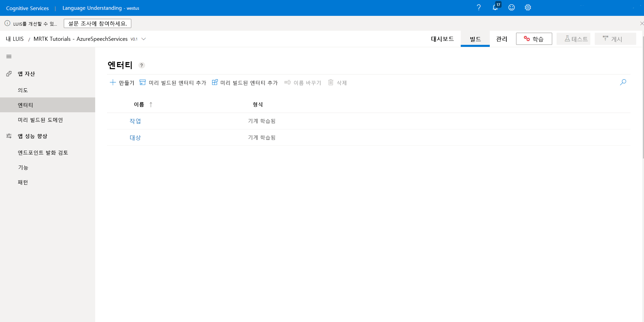Open the 작업 entity
The height and width of the screenshot is (322, 644).
pyautogui.click(x=135, y=121)
